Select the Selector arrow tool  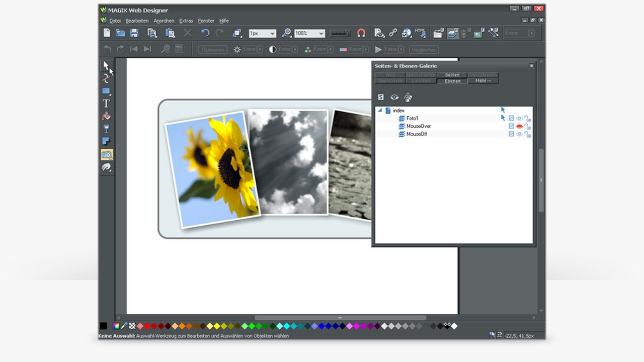click(106, 65)
